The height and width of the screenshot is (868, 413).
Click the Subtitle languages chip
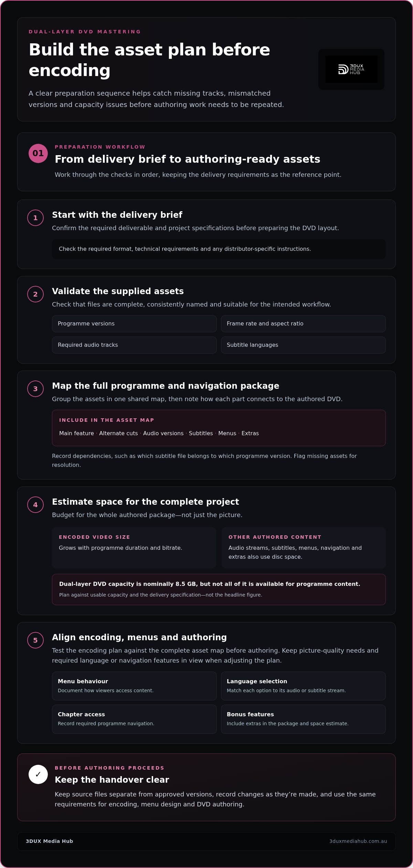303,345
